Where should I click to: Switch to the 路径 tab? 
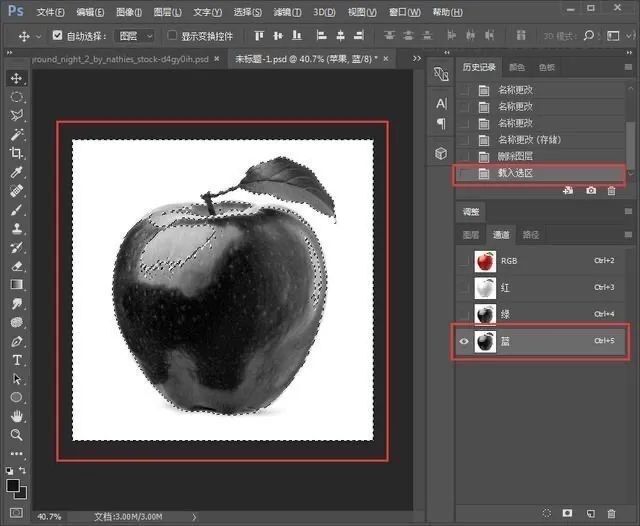point(531,235)
